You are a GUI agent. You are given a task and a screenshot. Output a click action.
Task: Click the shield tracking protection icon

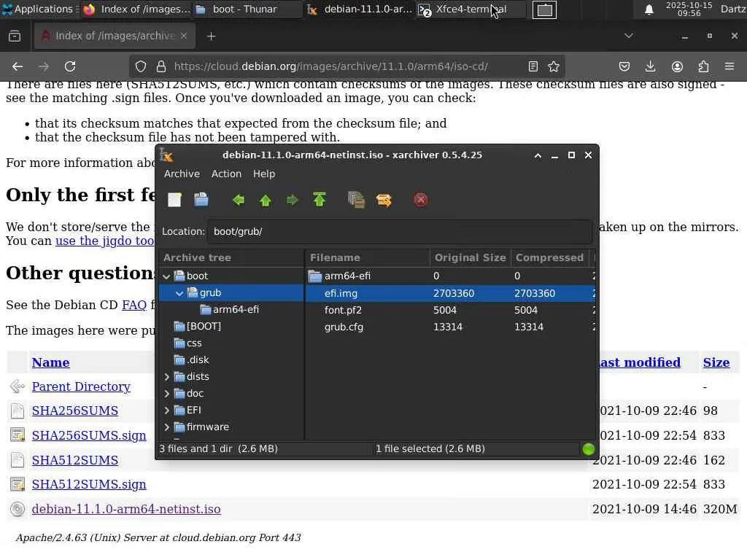coord(141,66)
